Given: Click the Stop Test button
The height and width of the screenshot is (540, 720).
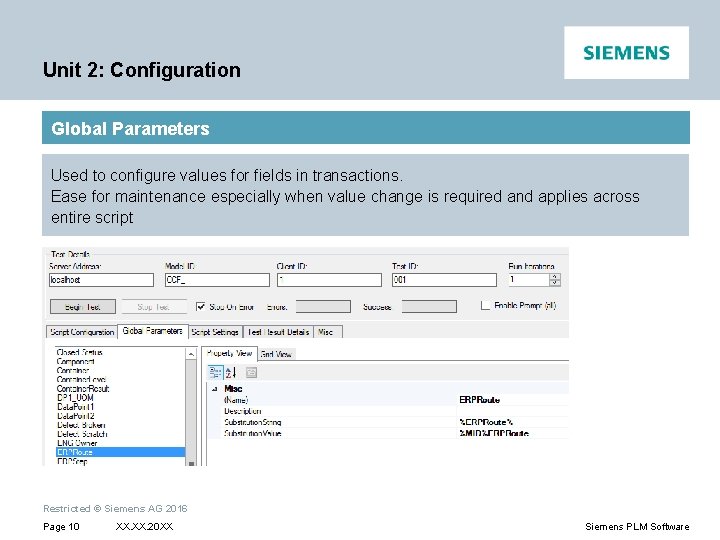Looking at the screenshot, I should click(154, 307).
